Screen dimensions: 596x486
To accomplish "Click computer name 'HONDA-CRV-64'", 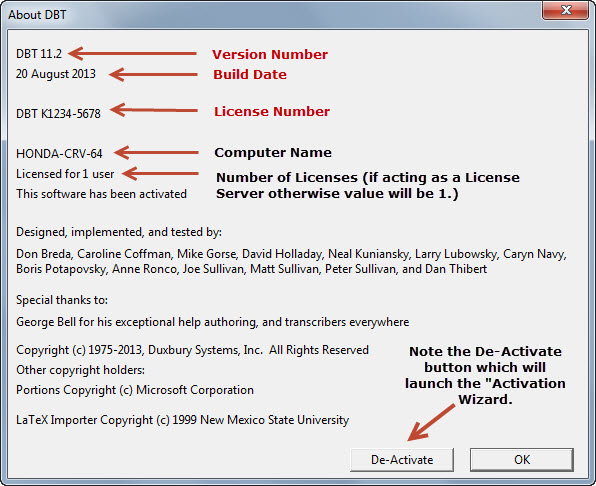I will pos(59,154).
